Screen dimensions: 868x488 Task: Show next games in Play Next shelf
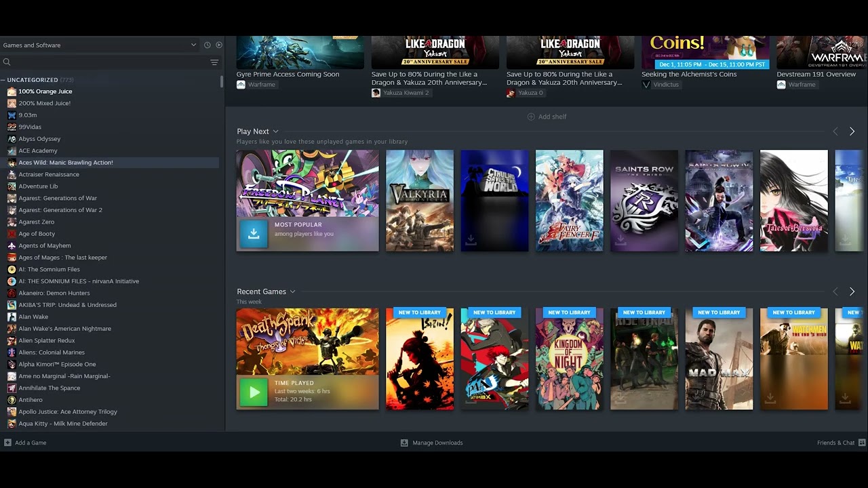(x=852, y=131)
